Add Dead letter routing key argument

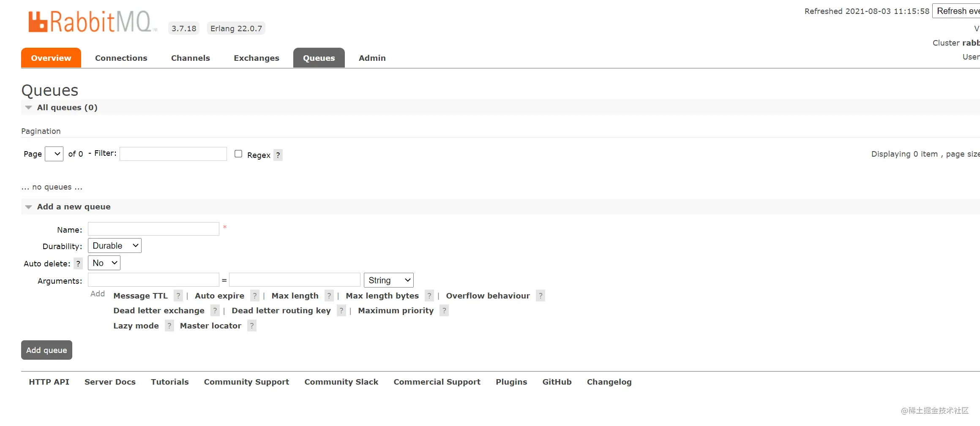pyautogui.click(x=281, y=311)
